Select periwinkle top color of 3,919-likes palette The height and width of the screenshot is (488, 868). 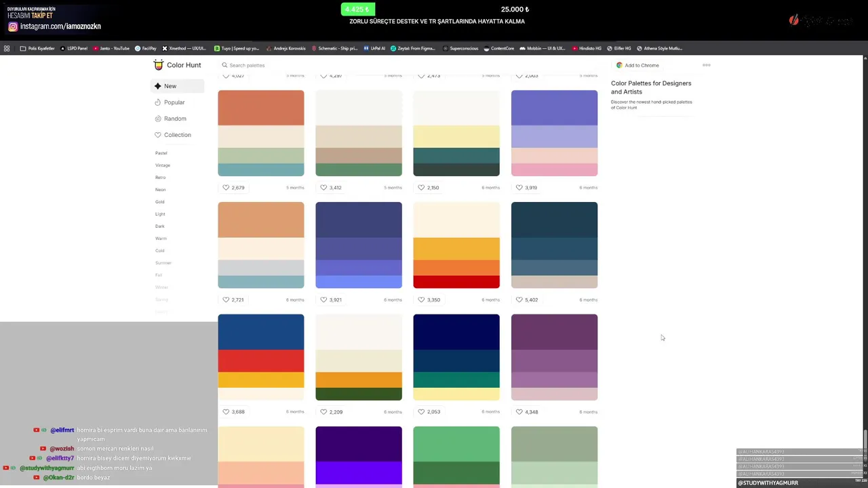point(554,108)
